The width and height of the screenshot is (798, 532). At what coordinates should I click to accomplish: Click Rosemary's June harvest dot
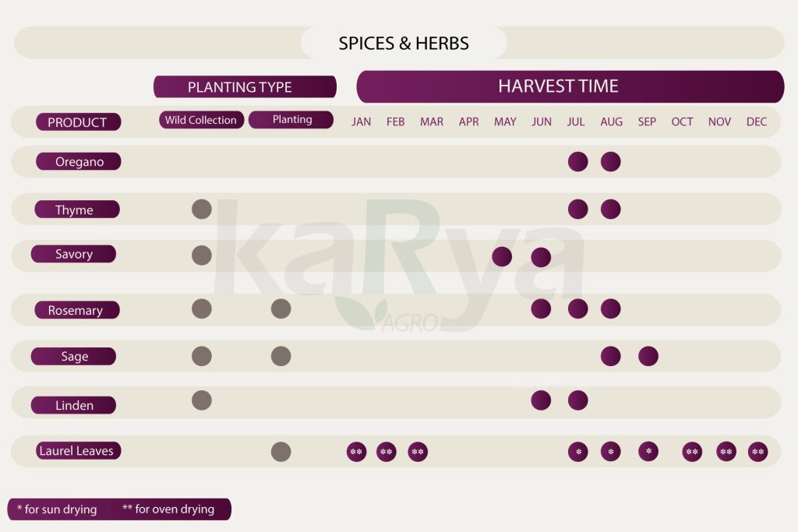[x=541, y=308]
